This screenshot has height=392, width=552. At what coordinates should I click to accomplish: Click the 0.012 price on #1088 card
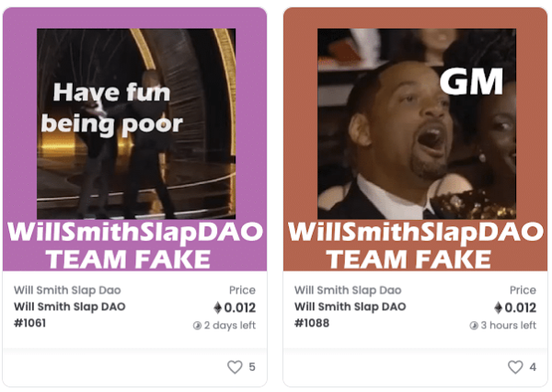(x=521, y=307)
